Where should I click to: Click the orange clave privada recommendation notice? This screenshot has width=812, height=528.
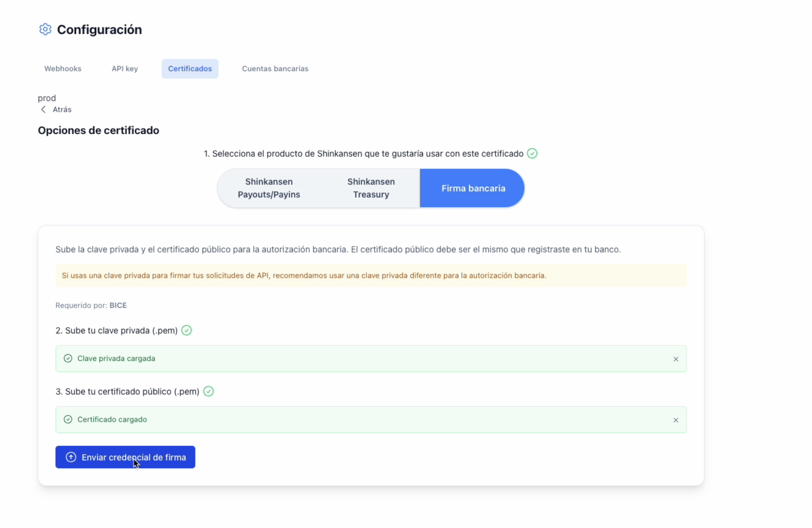click(x=371, y=276)
